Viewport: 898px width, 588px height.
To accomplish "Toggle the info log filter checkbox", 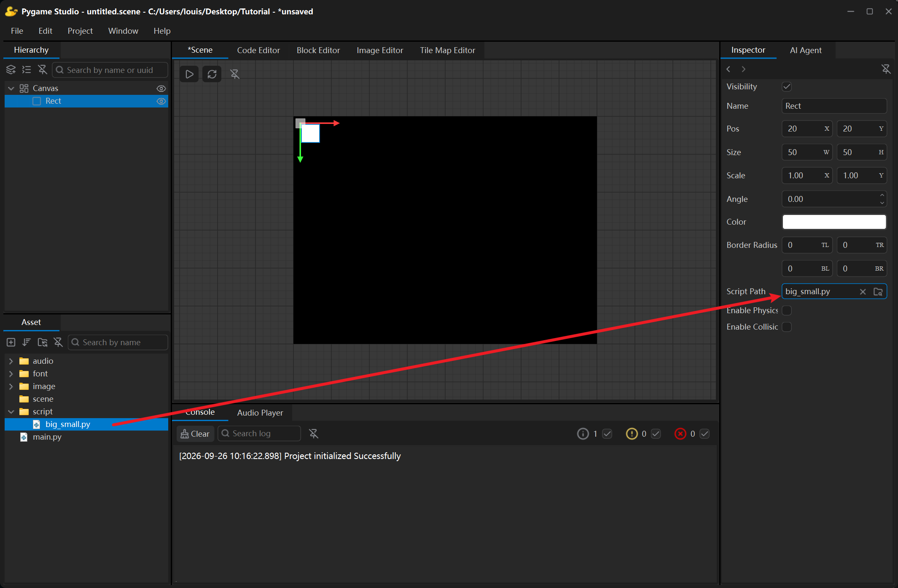I will [607, 434].
